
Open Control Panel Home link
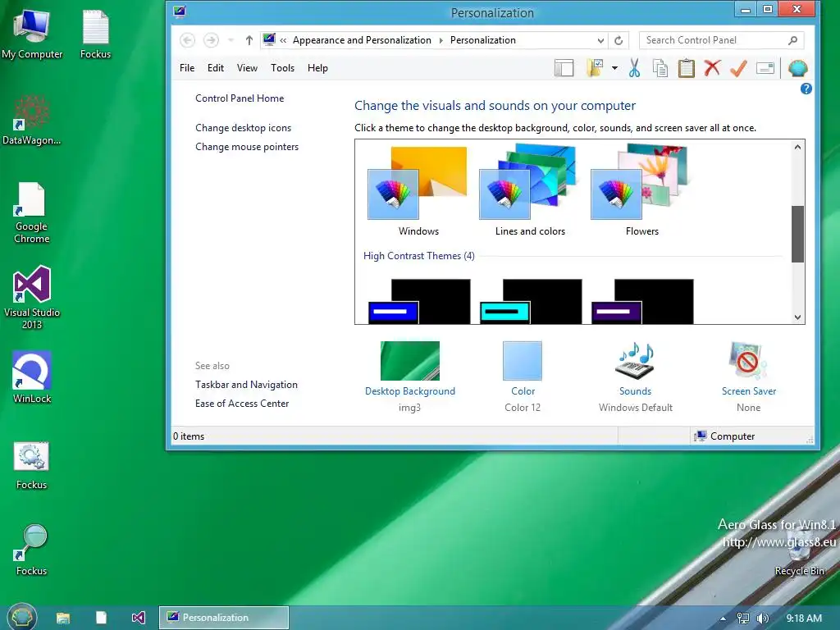click(240, 98)
